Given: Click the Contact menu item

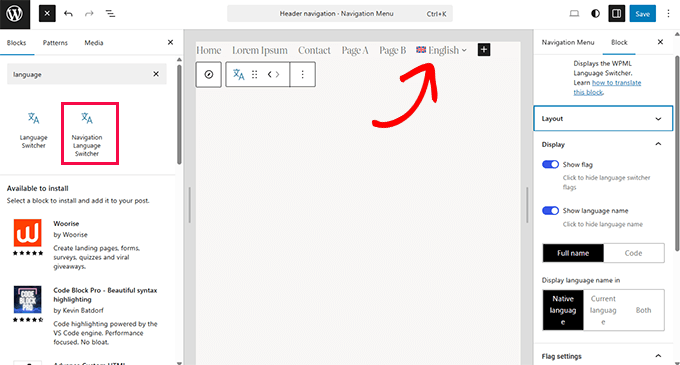Looking at the screenshot, I should pos(314,50).
